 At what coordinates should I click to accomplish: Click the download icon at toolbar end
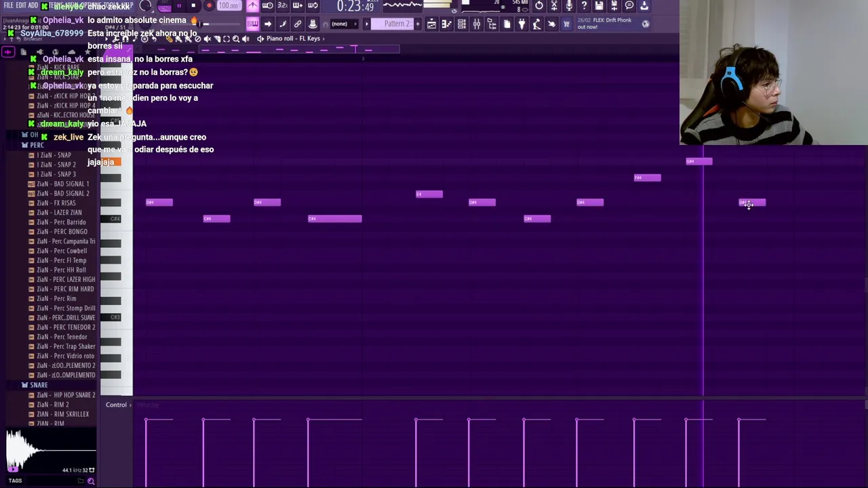point(644,6)
